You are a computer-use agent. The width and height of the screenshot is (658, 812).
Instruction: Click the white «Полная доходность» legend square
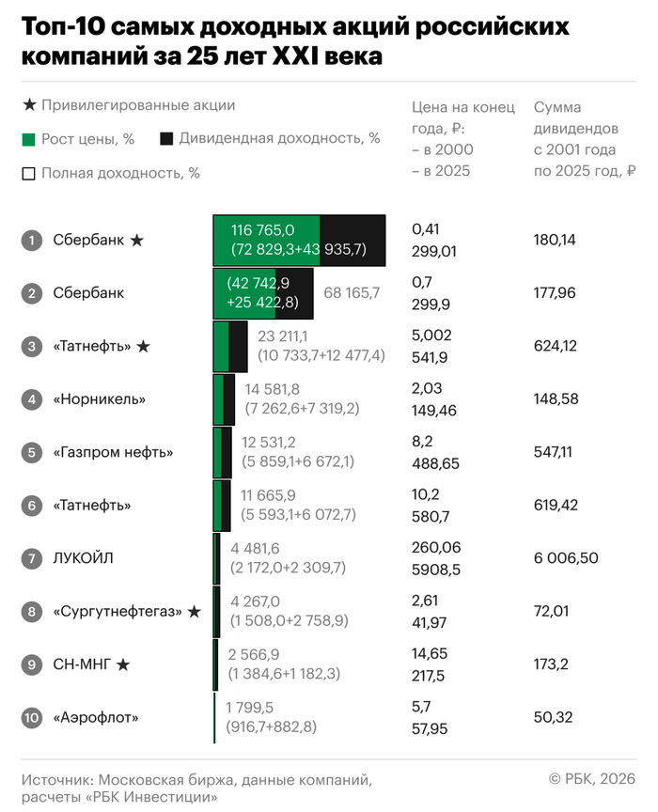click(x=28, y=173)
